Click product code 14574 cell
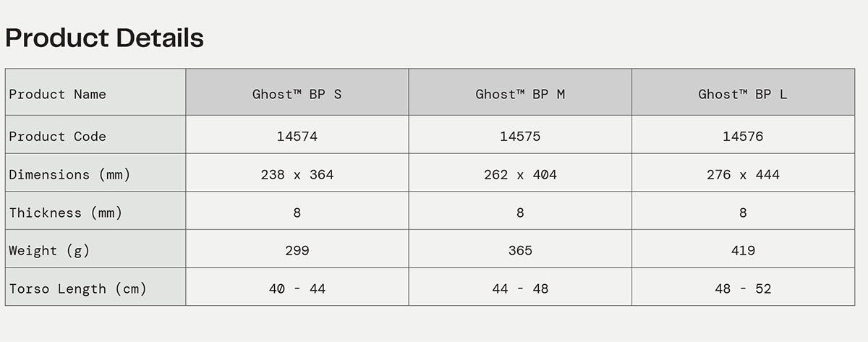The height and width of the screenshot is (342, 868). [x=297, y=137]
